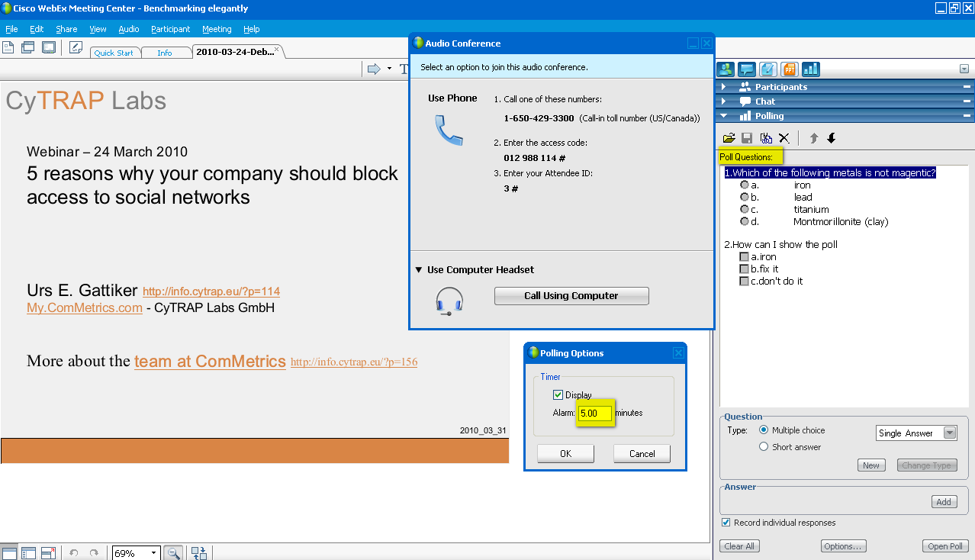The width and height of the screenshot is (975, 560).
Task: Select the question about magnetic metals
Action: (830, 172)
